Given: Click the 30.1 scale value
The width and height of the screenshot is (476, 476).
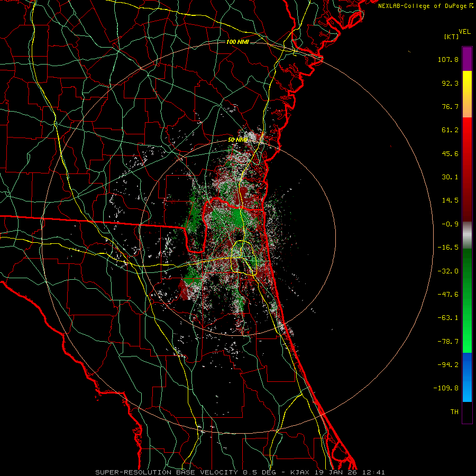Looking at the screenshot, I should pos(450,177).
